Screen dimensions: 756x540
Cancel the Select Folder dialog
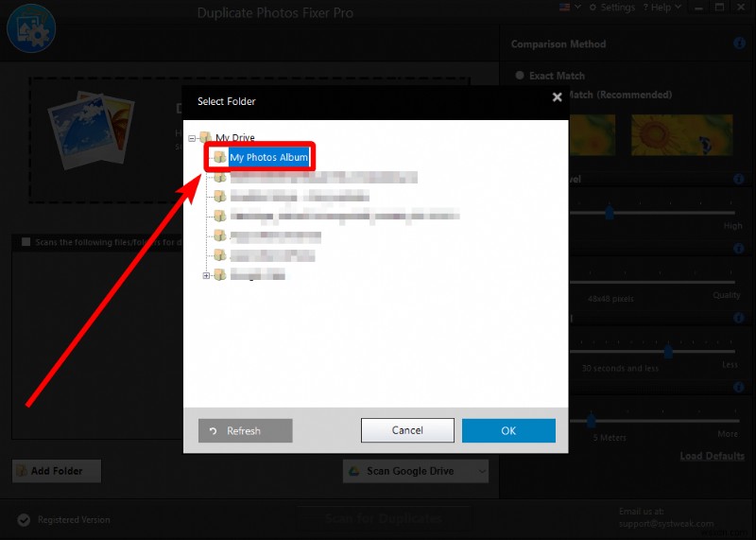coord(407,430)
